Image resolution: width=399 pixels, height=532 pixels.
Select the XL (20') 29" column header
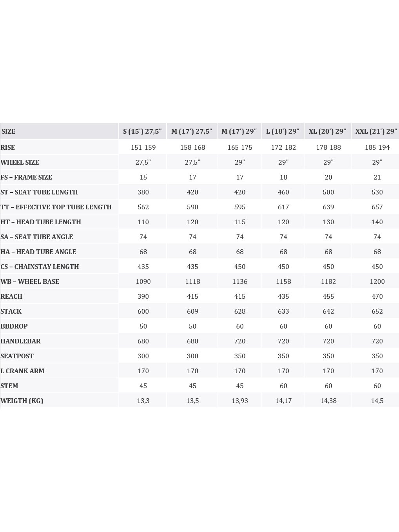pos(328,131)
